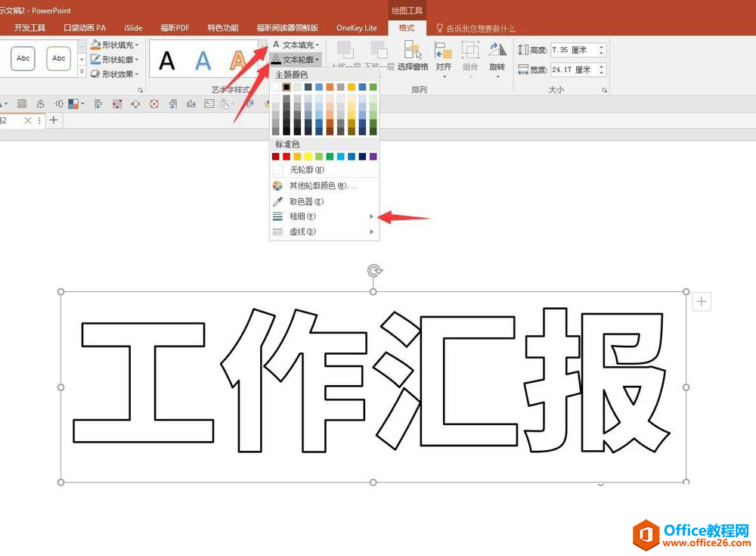
Task: Click the rotation handle above text box
Action: click(373, 271)
